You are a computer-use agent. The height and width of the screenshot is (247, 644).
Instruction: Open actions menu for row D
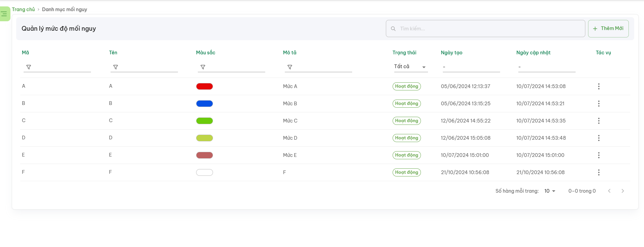pyautogui.click(x=599, y=138)
